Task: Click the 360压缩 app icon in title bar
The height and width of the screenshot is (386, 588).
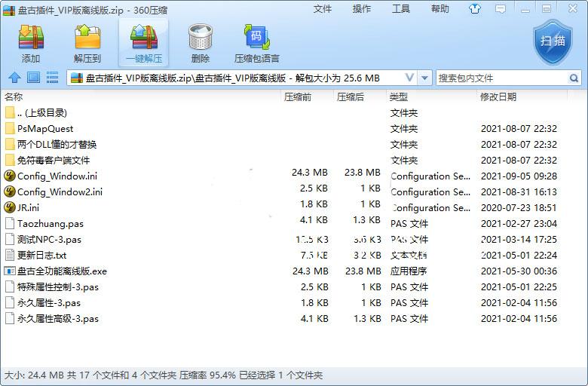Action: (8, 10)
